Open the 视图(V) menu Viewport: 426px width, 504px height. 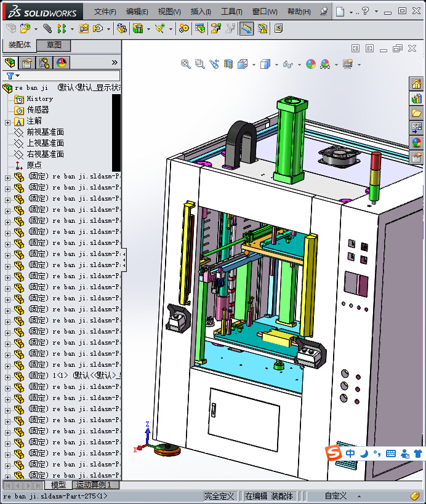(169, 12)
